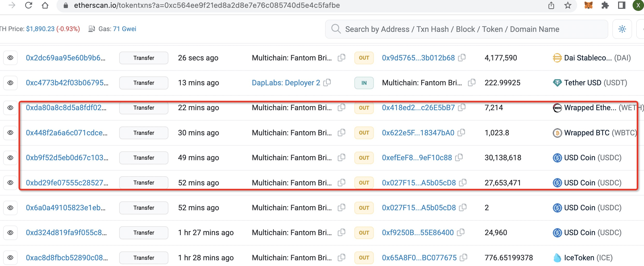View details eye for 0xbd29fe07555c28527 row
The width and height of the screenshot is (644, 266).
(x=10, y=183)
